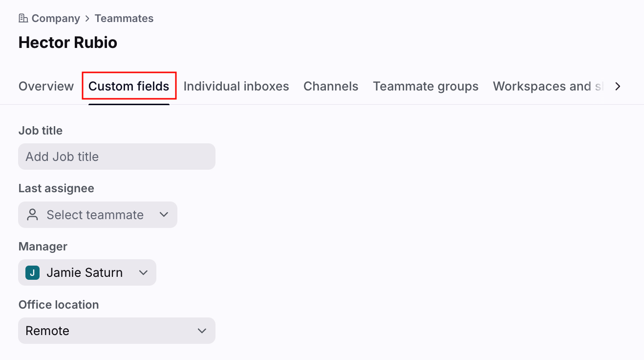The width and height of the screenshot is (644, 360).
Task: Expand the Office location dropdown set to Remote
Action: pos(116,331)
